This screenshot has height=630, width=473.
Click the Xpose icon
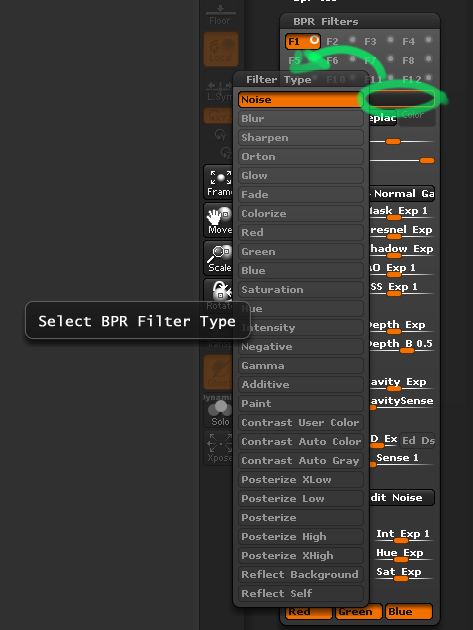(219, 448)
